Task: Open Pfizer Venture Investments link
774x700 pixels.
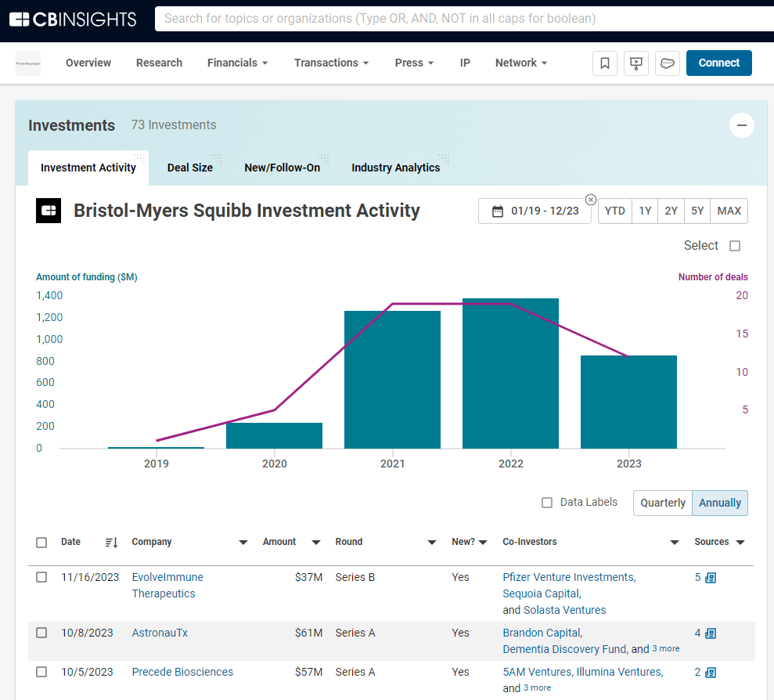Action: click(569, 577)
